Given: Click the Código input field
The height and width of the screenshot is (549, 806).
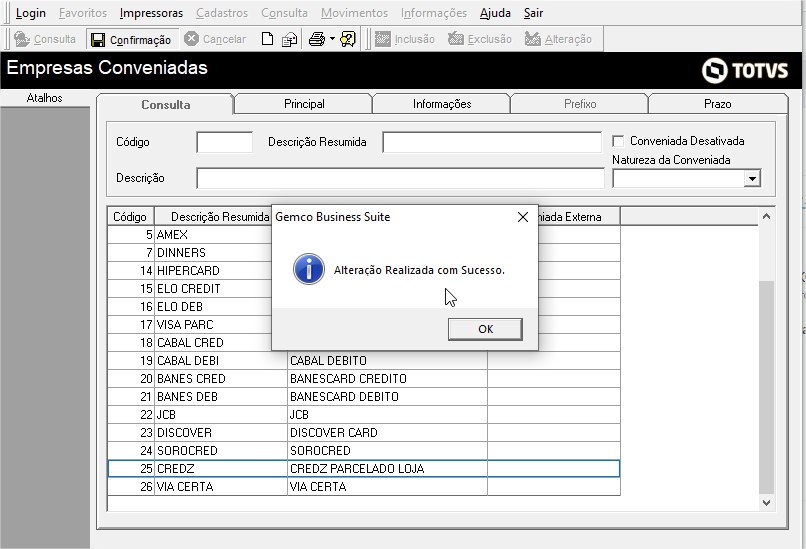Looking at the screenshot, I should click(225, 142).
